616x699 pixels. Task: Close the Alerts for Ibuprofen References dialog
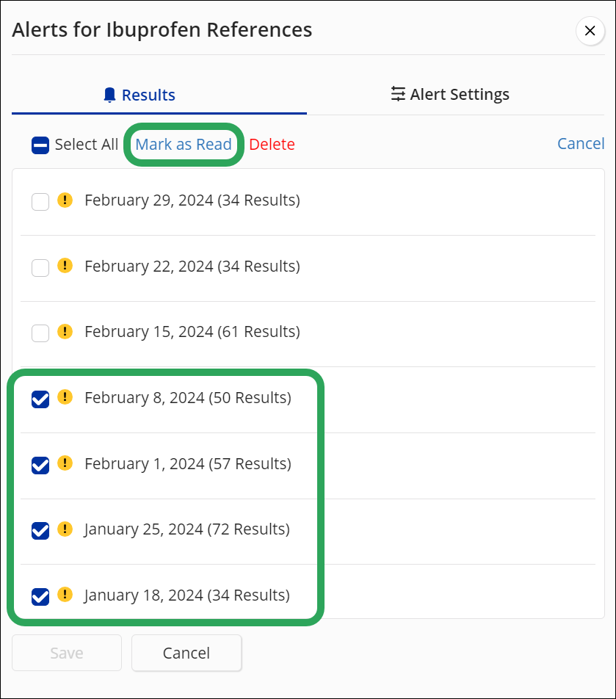coord(590,31)
